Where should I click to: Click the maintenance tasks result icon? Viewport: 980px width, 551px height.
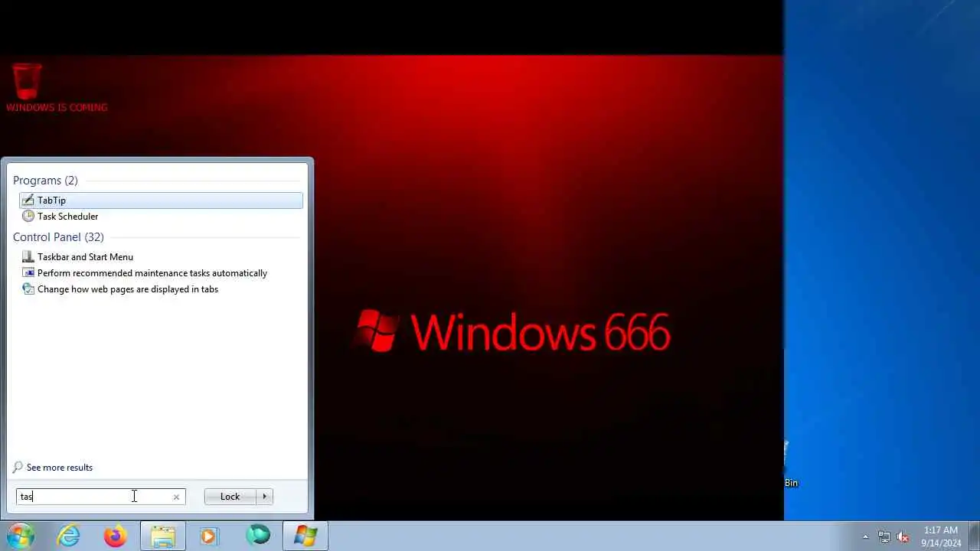[28, 273]
